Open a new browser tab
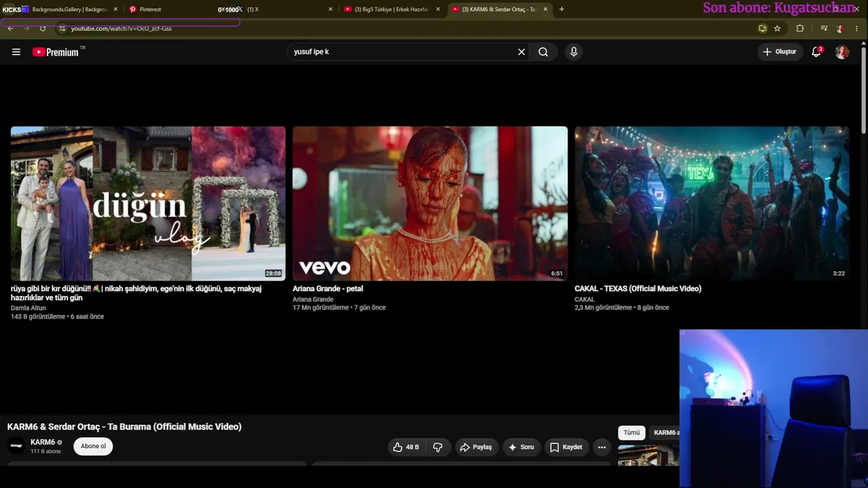This screenshot has height=488, width=868. coord(561,9)
